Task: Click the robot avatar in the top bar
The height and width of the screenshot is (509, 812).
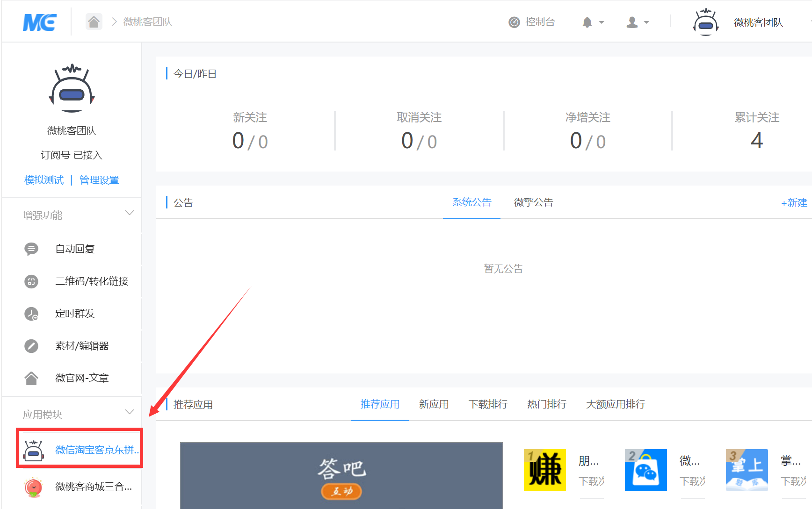Action: click(x=705, y=22)
